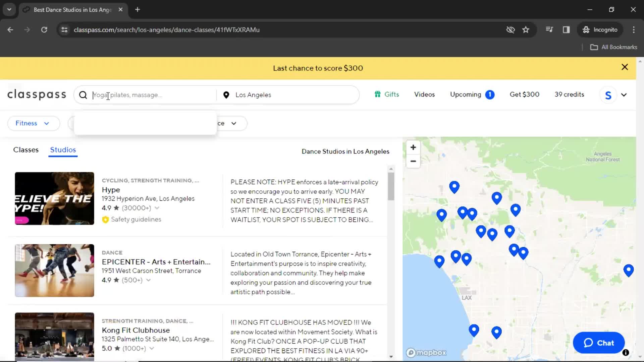The height and width of the screenshot is (362, 644).
Task: Open the Videos menu item
Action: click(424, 95)
